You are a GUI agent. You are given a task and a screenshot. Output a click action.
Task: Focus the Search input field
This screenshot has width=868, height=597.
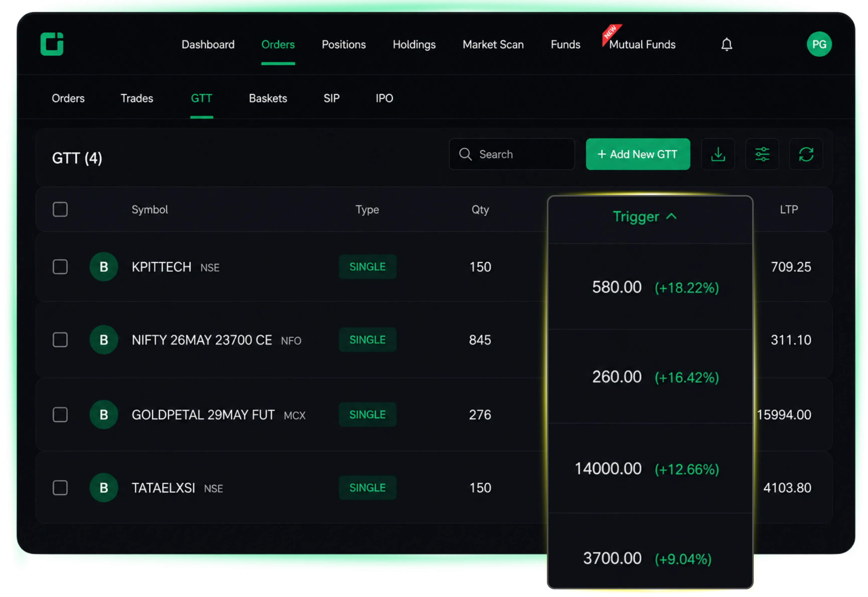coord(512,154)
